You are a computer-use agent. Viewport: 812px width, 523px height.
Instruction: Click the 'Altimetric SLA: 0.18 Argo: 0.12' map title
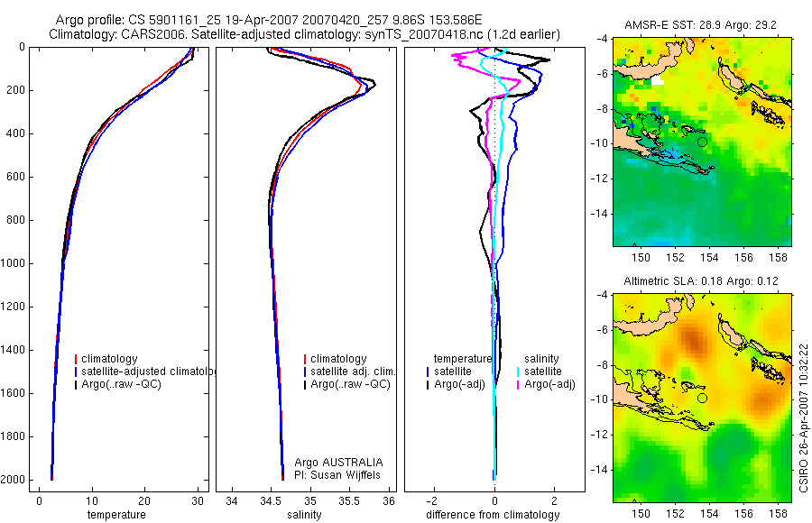(701, 281)
